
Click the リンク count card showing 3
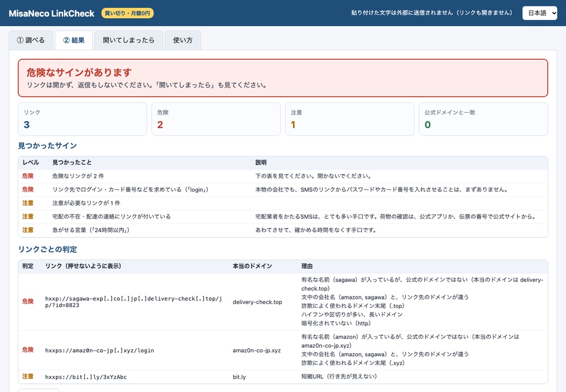[82, 119]
